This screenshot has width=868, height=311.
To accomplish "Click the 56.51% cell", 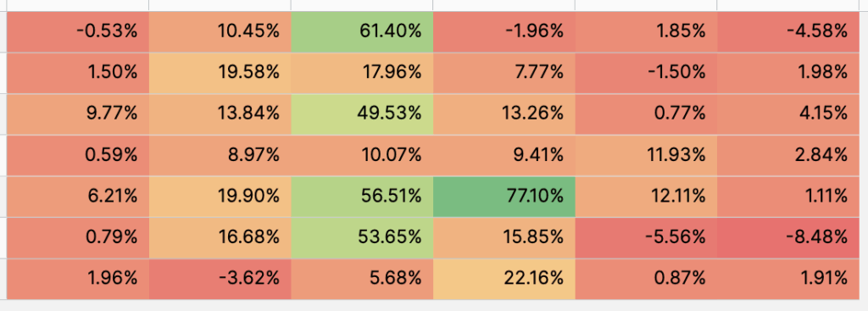I will (361, 196).
